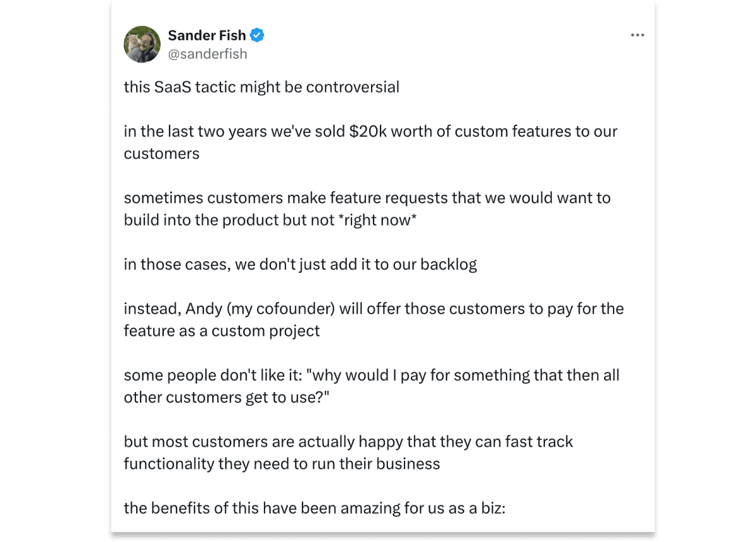Click the paragraph starting 'but most customers are actually happy'
Screen dimensions: 756x542
(348, 453)
